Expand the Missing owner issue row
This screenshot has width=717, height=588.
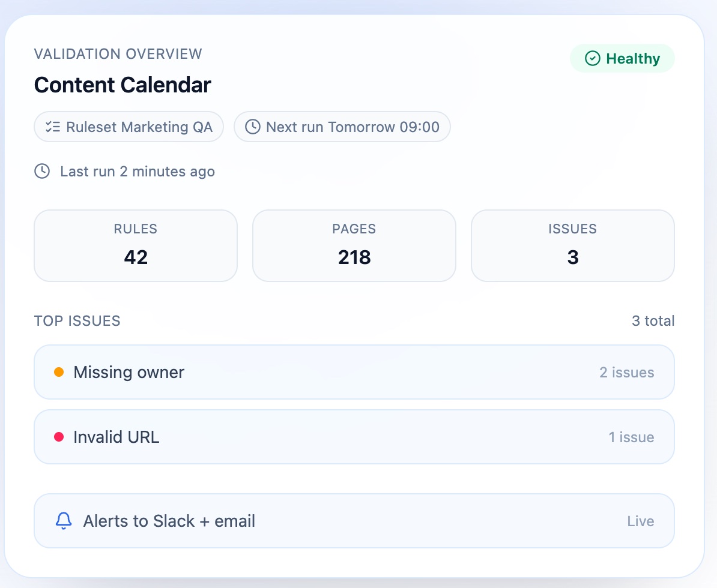[354, 372]
